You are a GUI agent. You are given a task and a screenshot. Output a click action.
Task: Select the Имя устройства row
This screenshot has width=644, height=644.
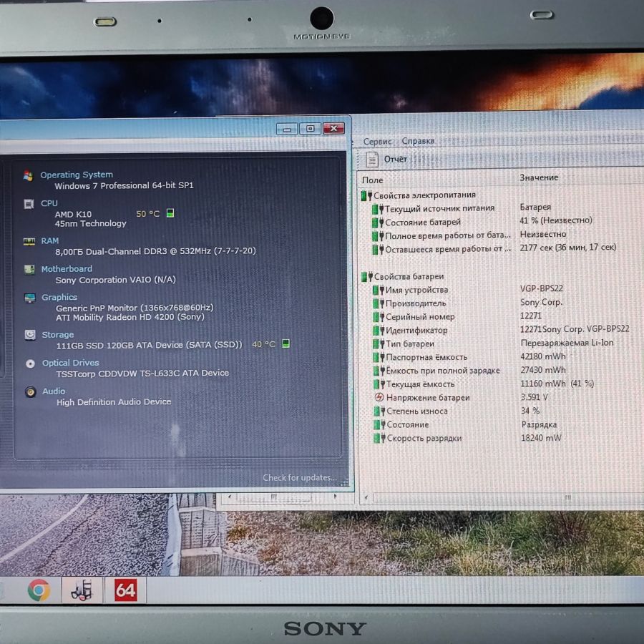501,289
